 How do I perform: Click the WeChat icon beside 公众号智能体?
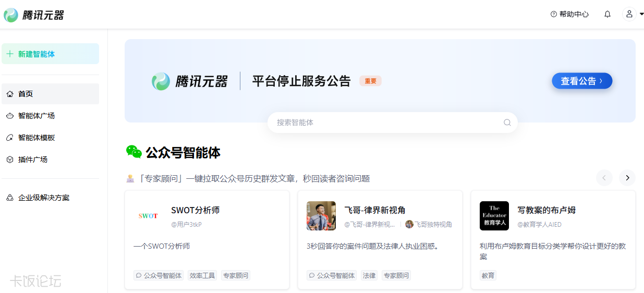pos(134,152)
